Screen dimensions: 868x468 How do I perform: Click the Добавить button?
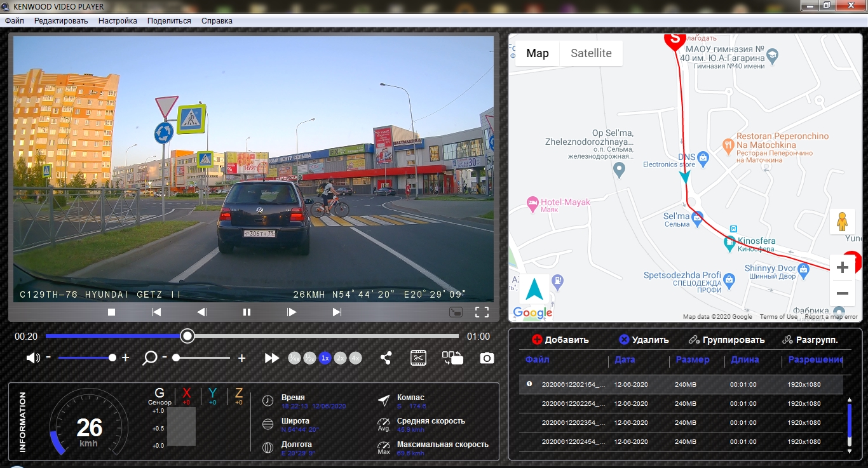560,340
